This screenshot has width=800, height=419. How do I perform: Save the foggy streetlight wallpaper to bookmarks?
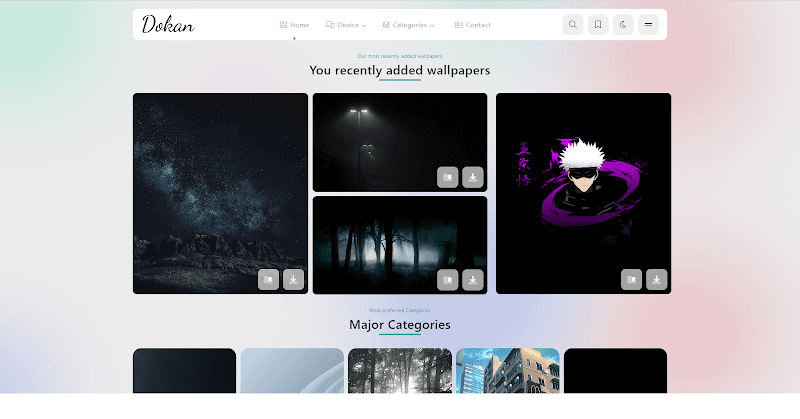pyautogui.click(x=447, y=178)
